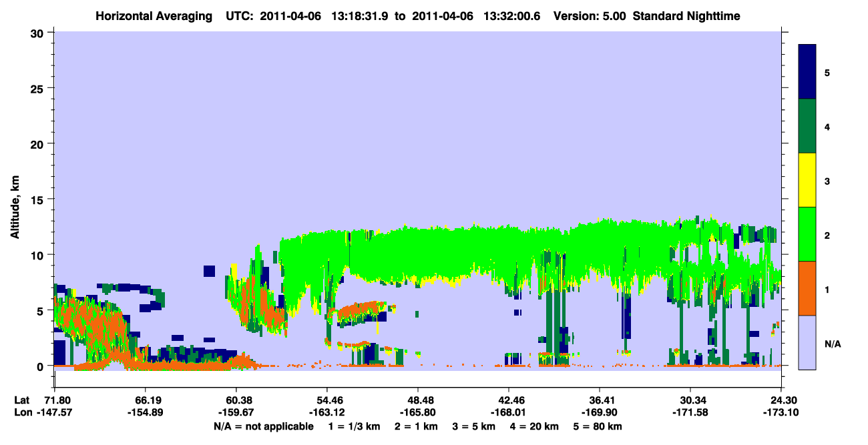Click the latitude 71.80 tick label

click(x=57, y=400)
